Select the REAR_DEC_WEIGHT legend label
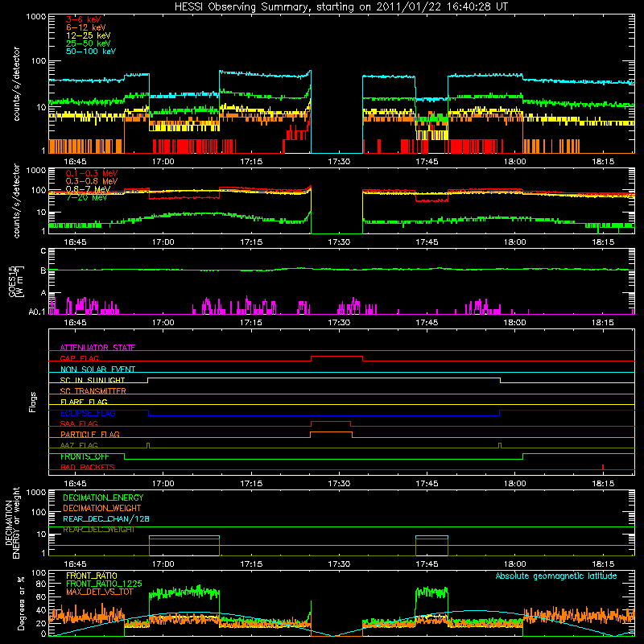Screen dimensions: 644x644 [98, 530]
